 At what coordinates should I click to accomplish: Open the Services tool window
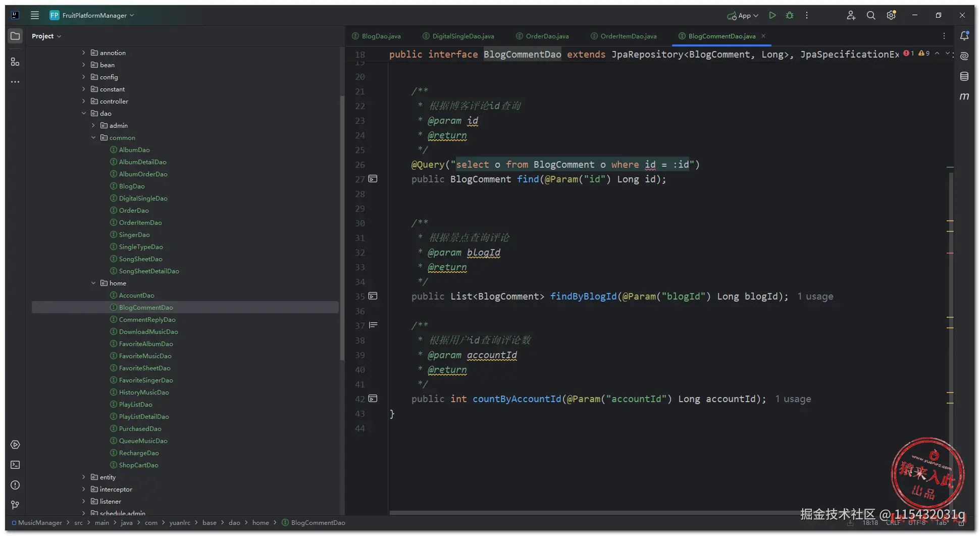click(x=15, y=445)
